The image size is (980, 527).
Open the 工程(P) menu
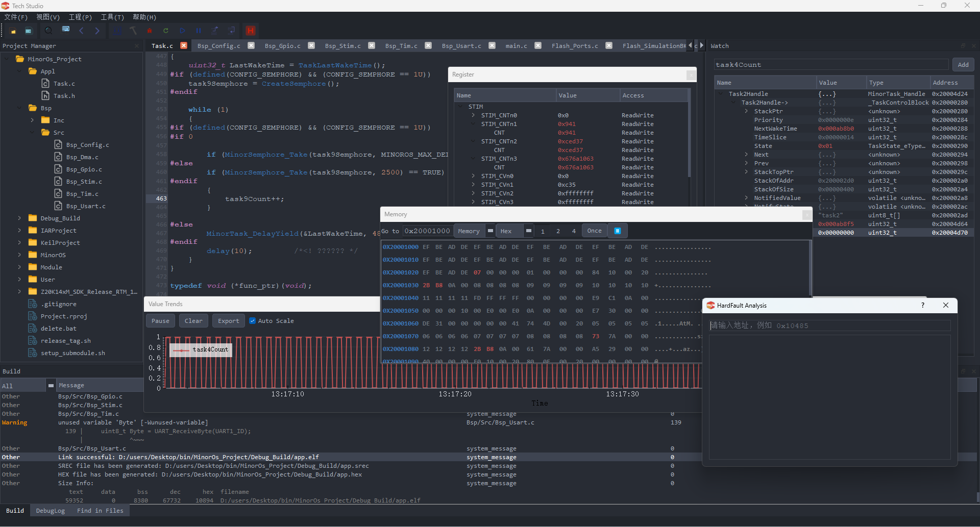point(80,17)
